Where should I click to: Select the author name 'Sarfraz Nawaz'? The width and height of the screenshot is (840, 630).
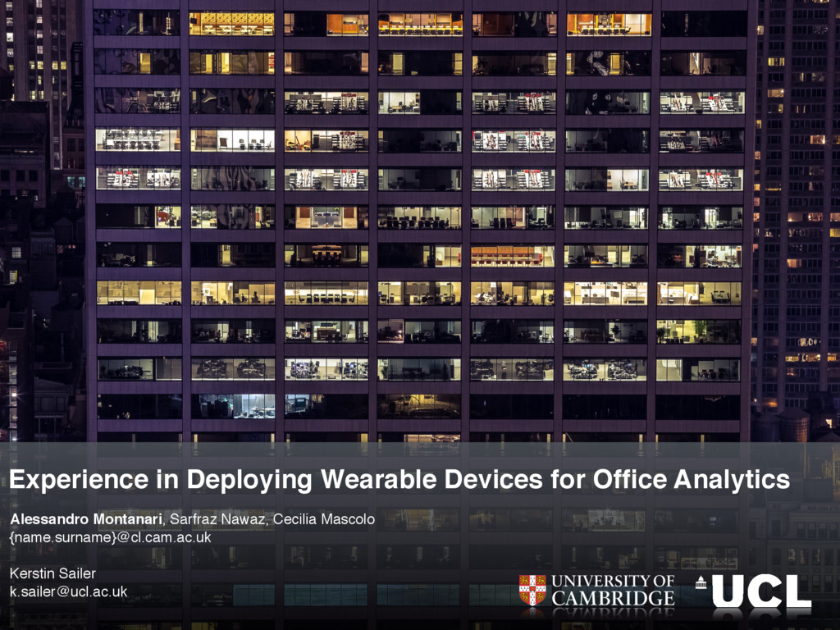(x=217, y=519)
